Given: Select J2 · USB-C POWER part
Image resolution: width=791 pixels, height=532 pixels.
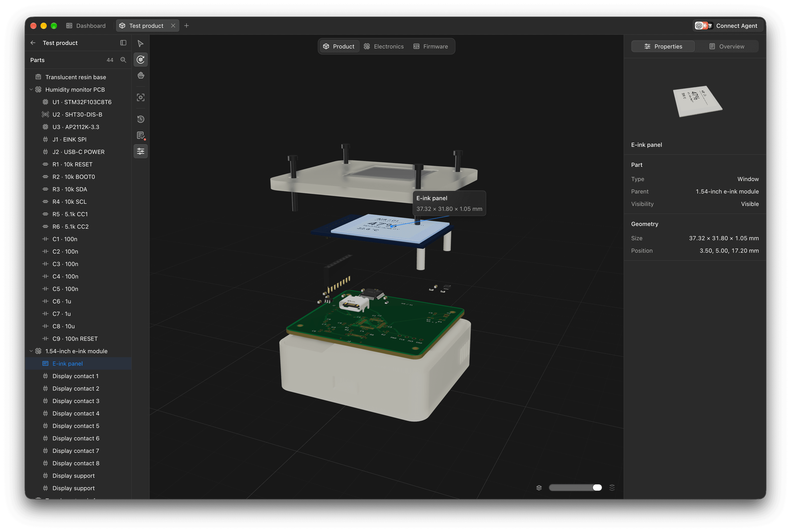Looking at the screenshot, I should (x=78, y=152).
